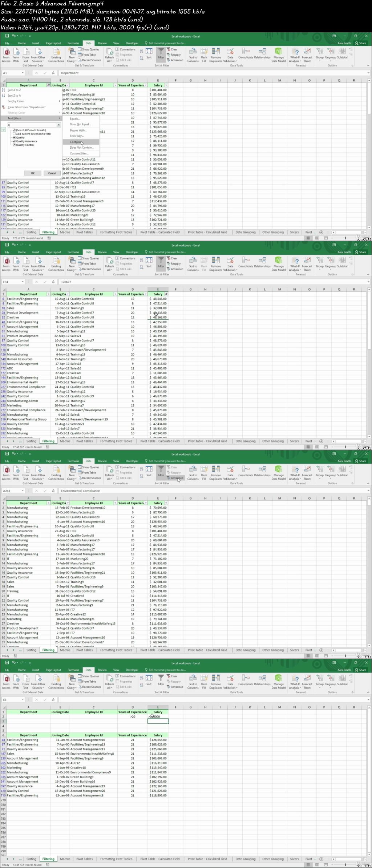
Task: Click Share button in top Excel window
Action: coord(361,43)
